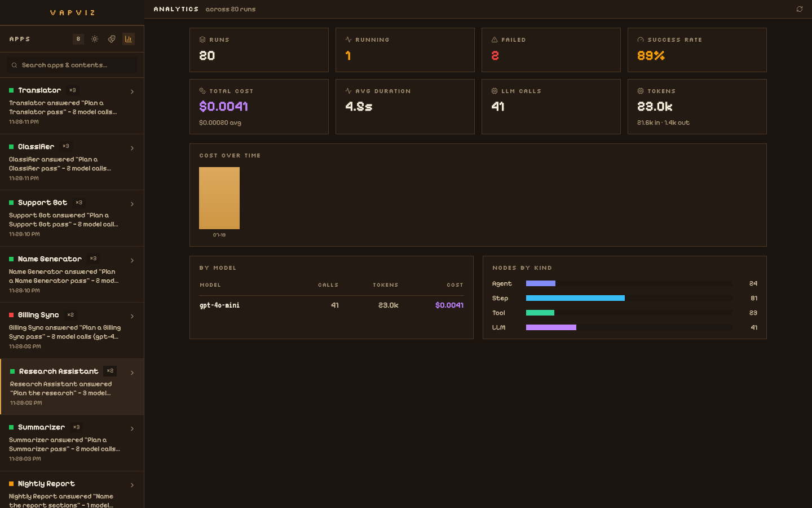Click the green status square beside Translator

11,90
